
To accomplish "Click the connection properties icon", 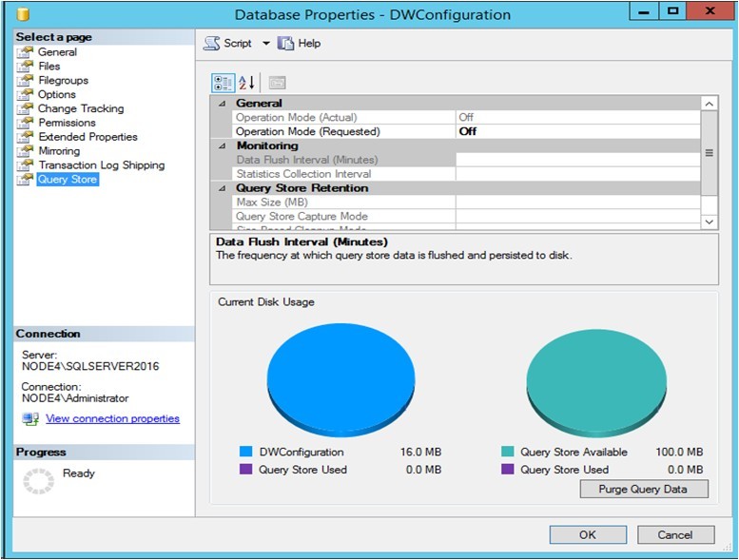I will point(30,418).
